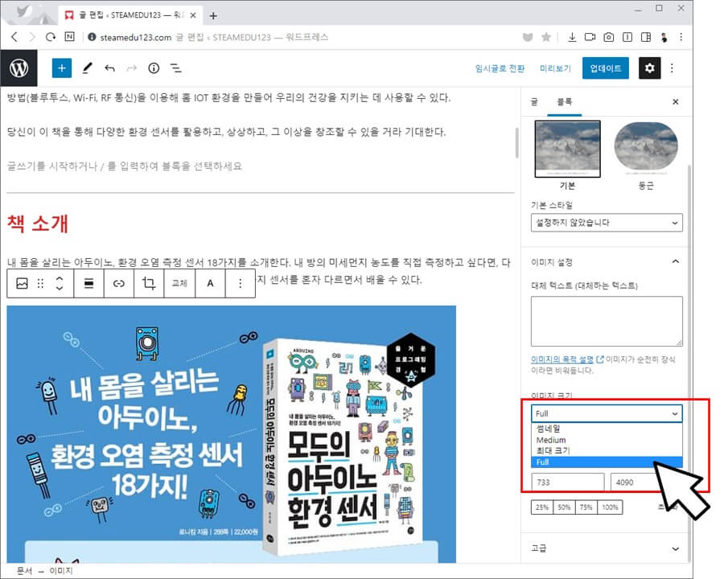Screen dimensions: 728x579
Task: Insert link on the image
Action: click(x=119, y=283)
